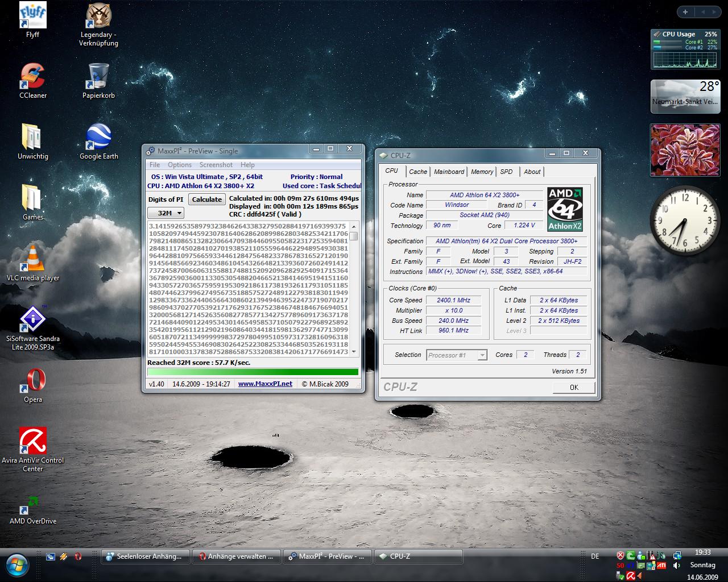Click the plus button to add sidebar gadgets
The width and height of the screenshot is (728, 582).
[685, 12]
